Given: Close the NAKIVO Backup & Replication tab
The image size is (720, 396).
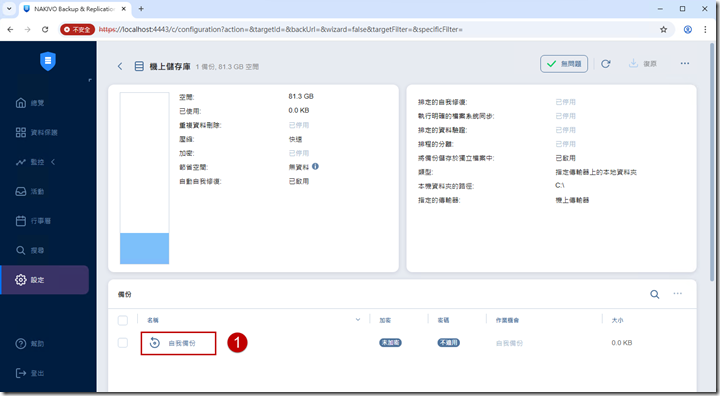Looking at the screenshot, I should pos(124,9).
